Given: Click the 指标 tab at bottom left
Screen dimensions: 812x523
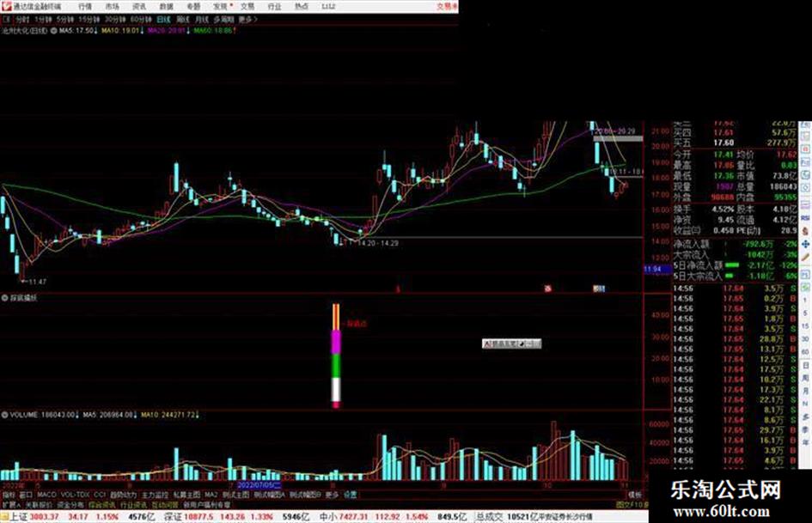Looking at the screenshot, I should (9, 495).
